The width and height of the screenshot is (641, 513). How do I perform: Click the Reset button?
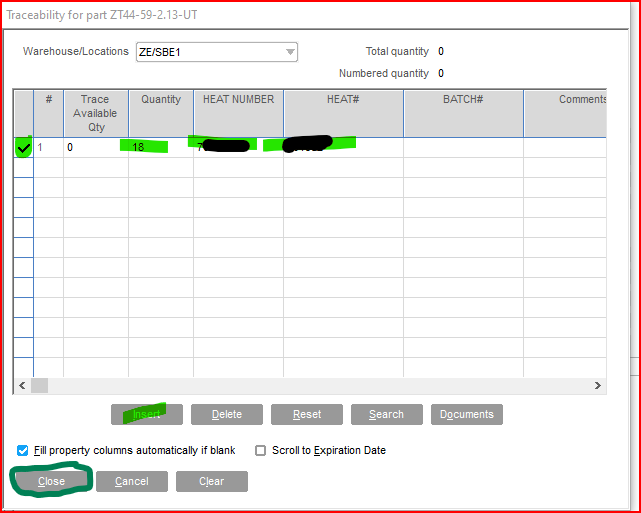tap(307, 414)
